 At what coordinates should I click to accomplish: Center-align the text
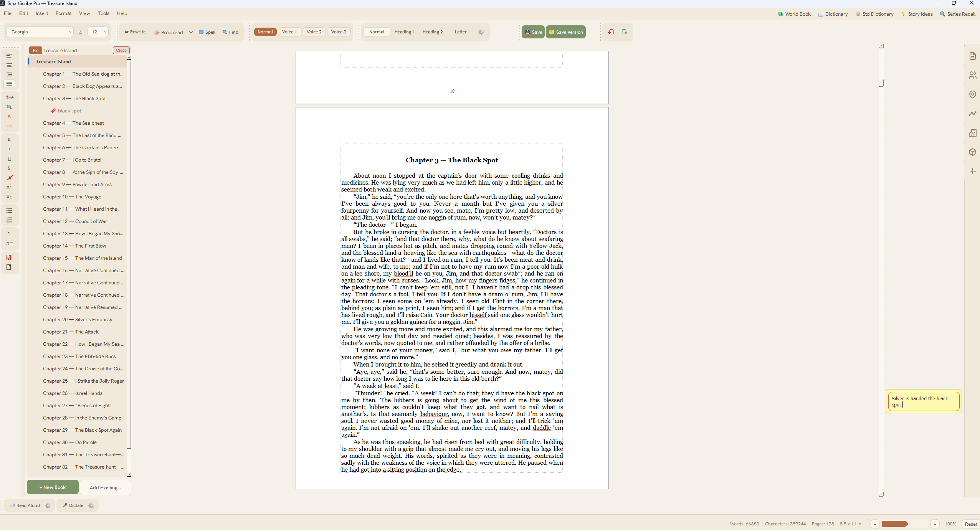point(9,65)
